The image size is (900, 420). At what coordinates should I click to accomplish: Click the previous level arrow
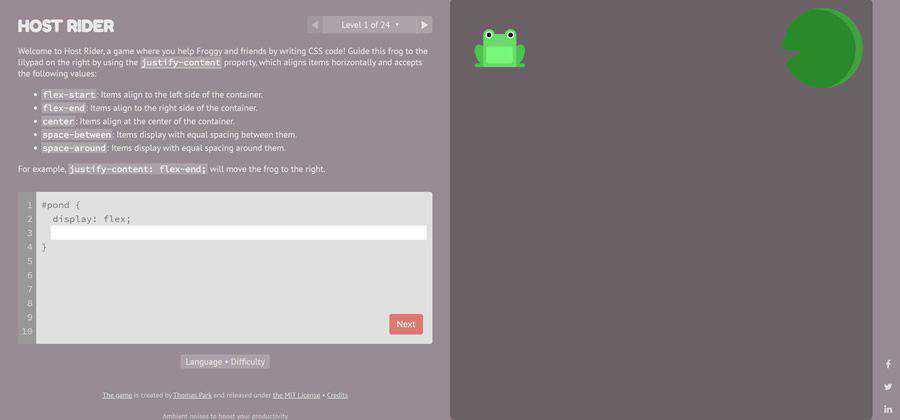(315, 25)
